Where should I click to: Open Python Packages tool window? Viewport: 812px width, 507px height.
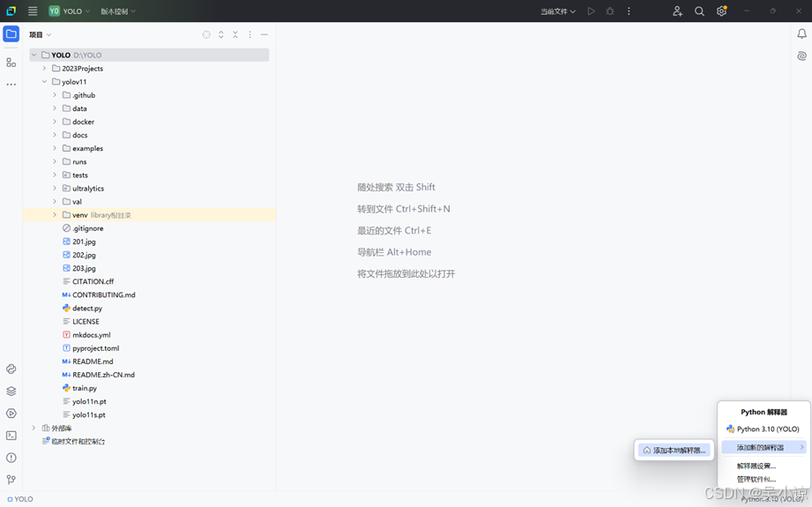11,391
